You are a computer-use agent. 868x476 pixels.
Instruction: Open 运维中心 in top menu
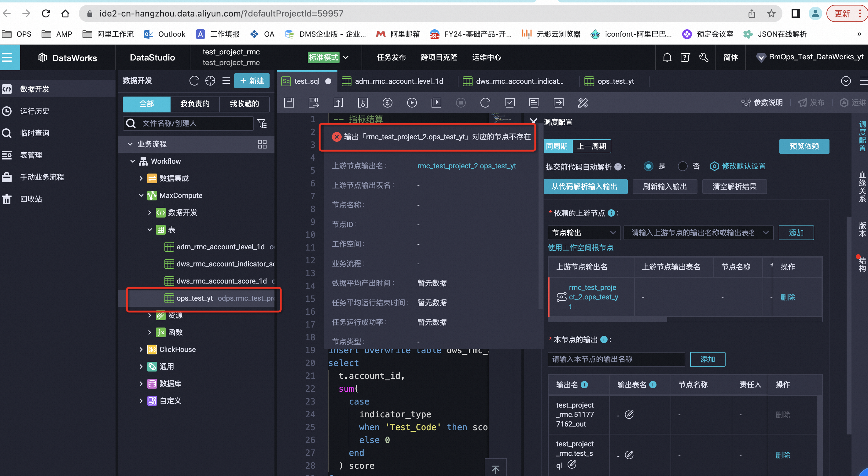(x=487, y=58)
